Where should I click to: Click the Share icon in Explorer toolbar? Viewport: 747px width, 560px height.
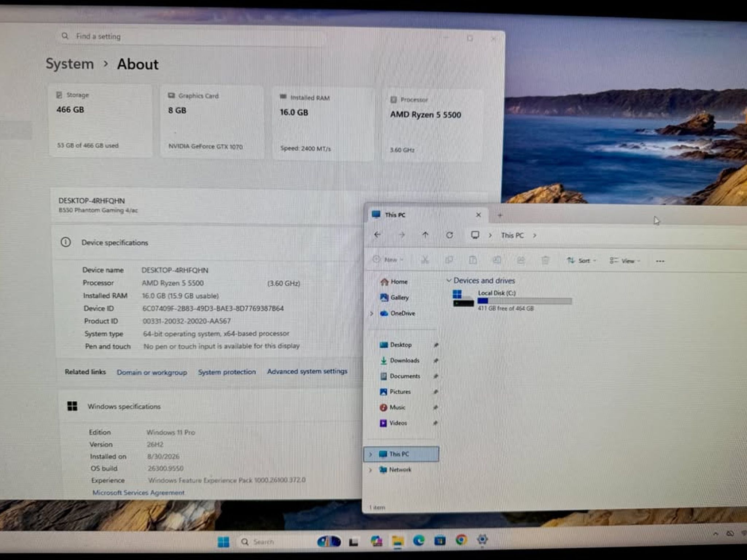coord(521,260)
